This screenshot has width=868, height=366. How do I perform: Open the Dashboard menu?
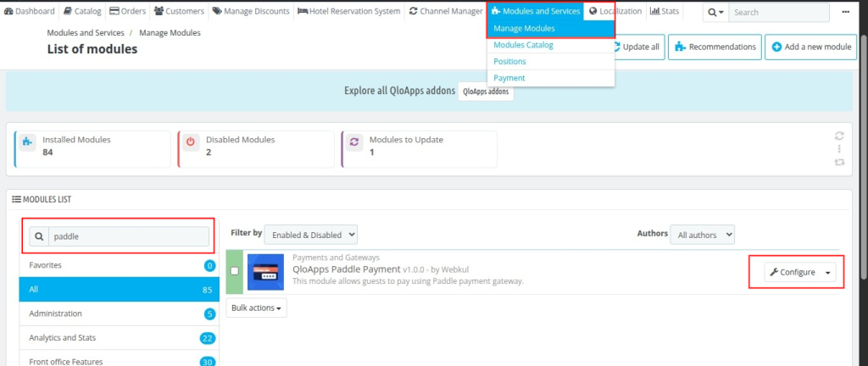tap(30, 11)
